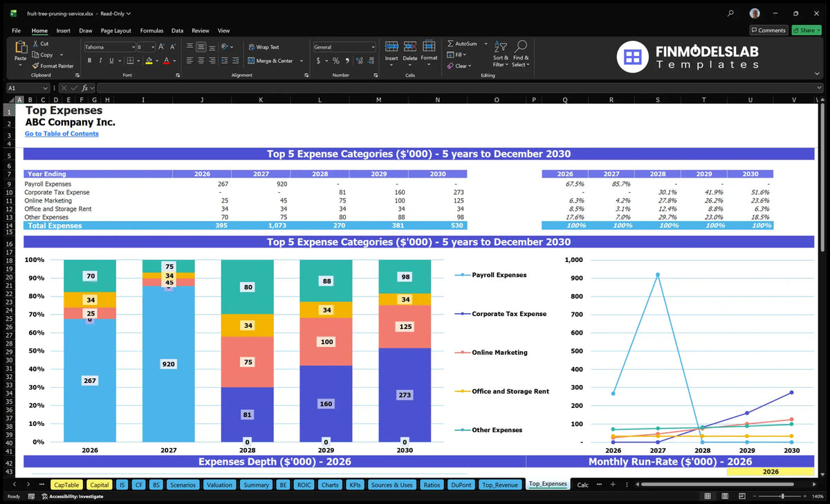Toggle middle vertical alignment
The image size is (830, 504).
tap(201, 47)
